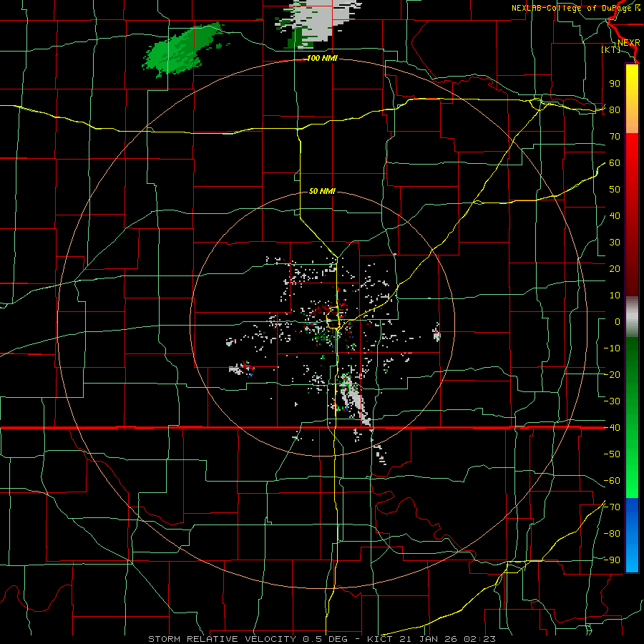The width and height of the screenshot is (644, 644).
Task: Click the -40 value on velocity scale
Action: pos(612,428)
